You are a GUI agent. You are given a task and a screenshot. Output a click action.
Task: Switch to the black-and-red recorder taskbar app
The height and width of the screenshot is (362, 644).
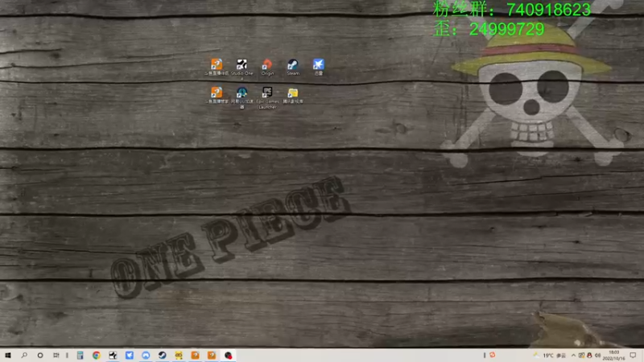[x=228, y=355]
